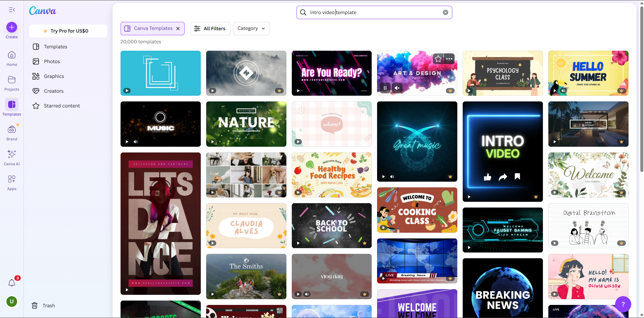Pause the Art & Design template preview
The height and width of the screenshot is (318, 644).
tap(385, 88)
